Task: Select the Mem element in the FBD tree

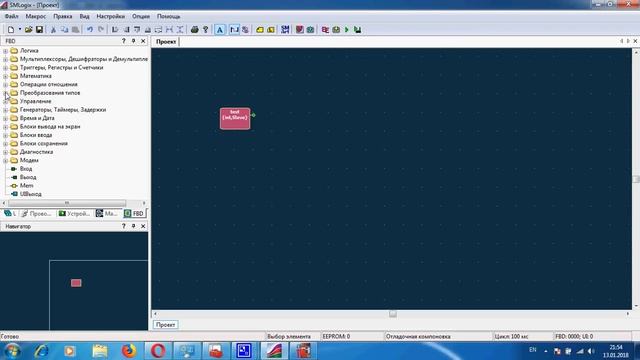Action: 26,186
